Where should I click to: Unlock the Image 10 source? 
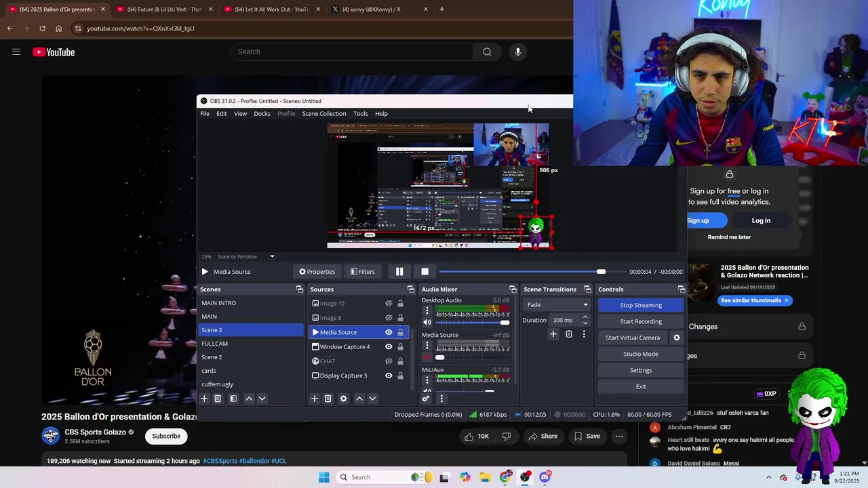coord(400,304)
